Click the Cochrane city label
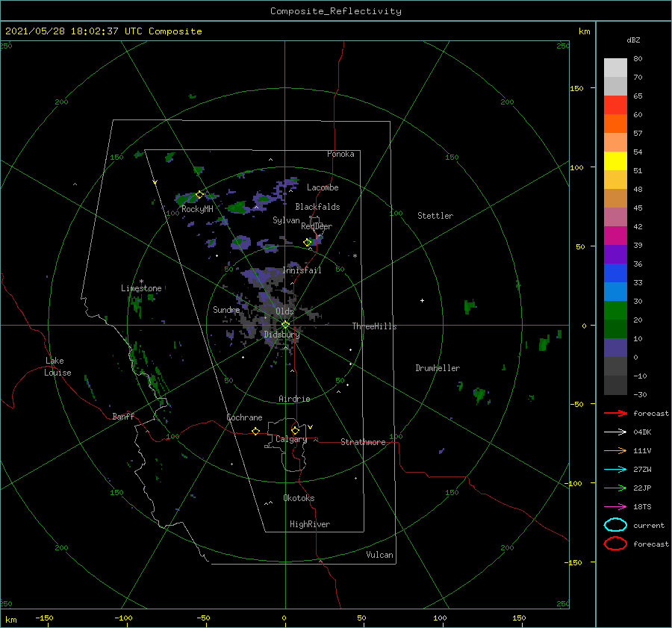This screenshot has height=628, width=672. [244, 417]
